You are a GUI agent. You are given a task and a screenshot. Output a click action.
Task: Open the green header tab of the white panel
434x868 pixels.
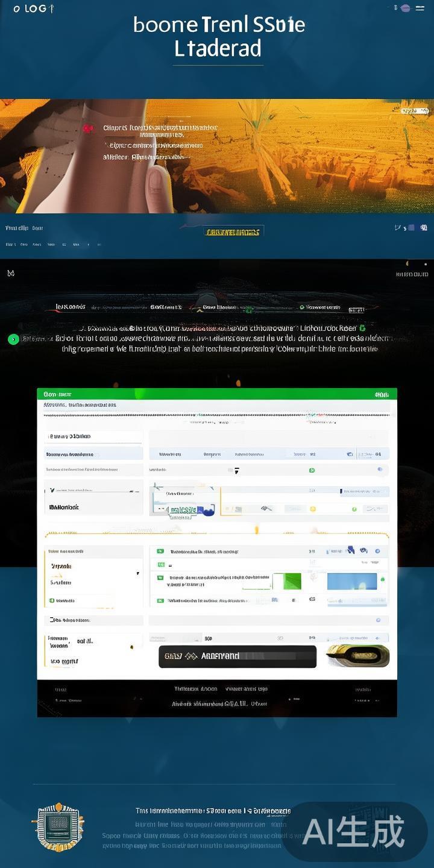point(57,394)
